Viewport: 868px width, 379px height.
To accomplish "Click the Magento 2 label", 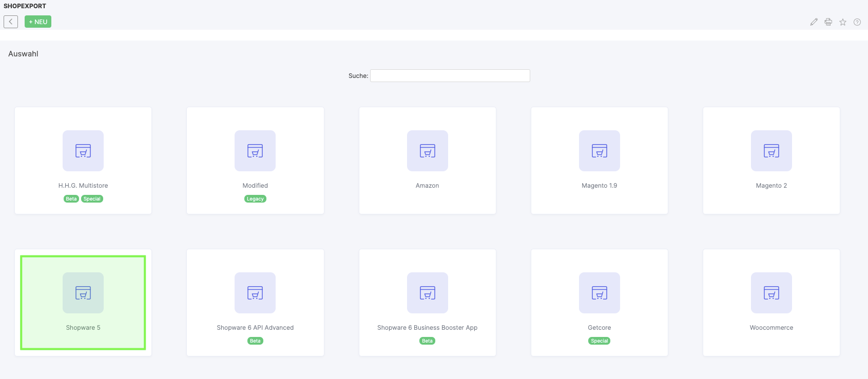I will click(771, 186).
